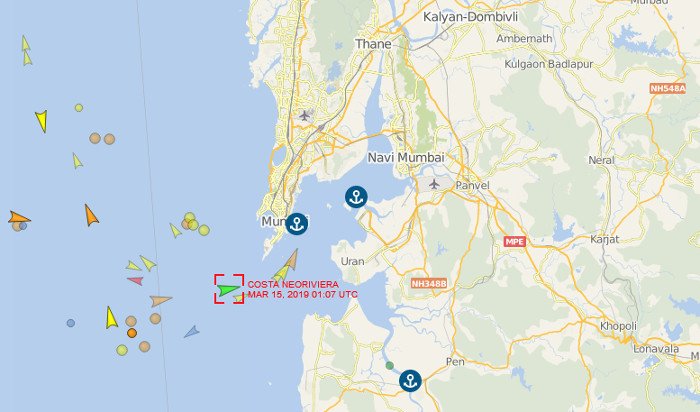Click the NH348B highway badge

coord(429,283)
